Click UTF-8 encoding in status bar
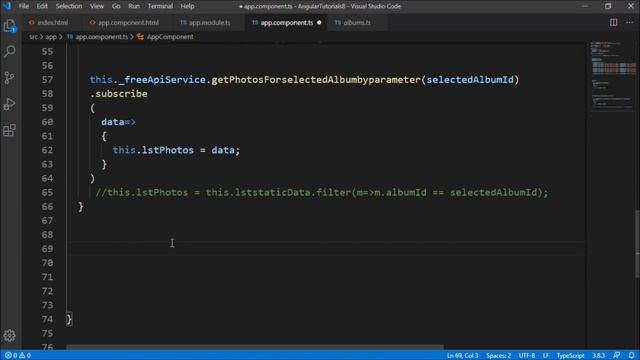 pos(527,356)
